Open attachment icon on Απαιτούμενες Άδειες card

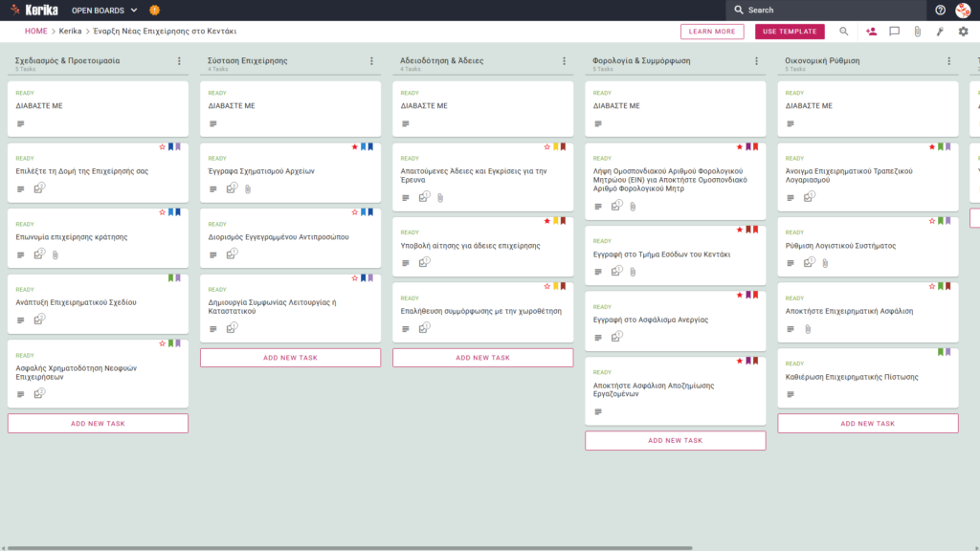pyautogui.click(x=440, y=197)
